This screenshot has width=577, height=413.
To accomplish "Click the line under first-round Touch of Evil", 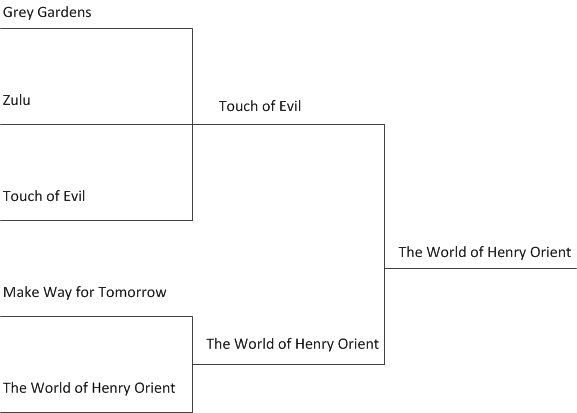I will [x=96, y=220].
